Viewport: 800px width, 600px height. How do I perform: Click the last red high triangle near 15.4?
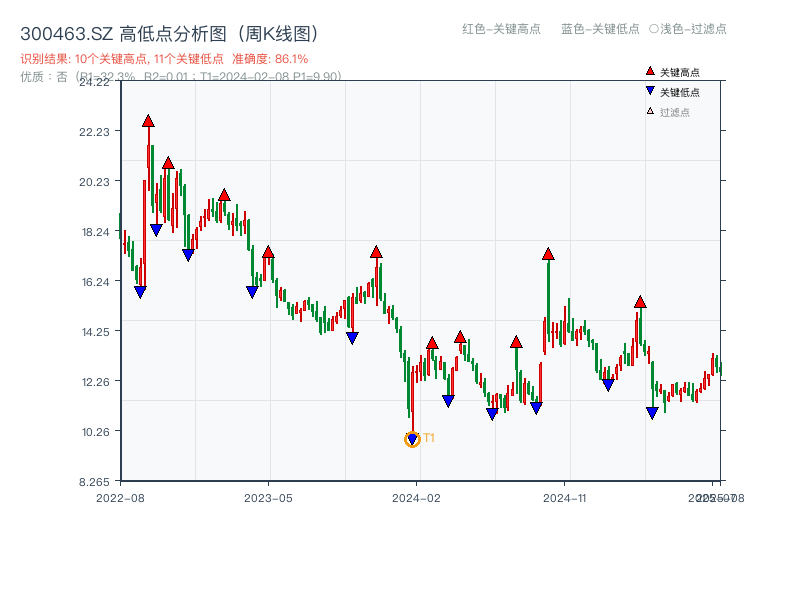coord(640,302)
